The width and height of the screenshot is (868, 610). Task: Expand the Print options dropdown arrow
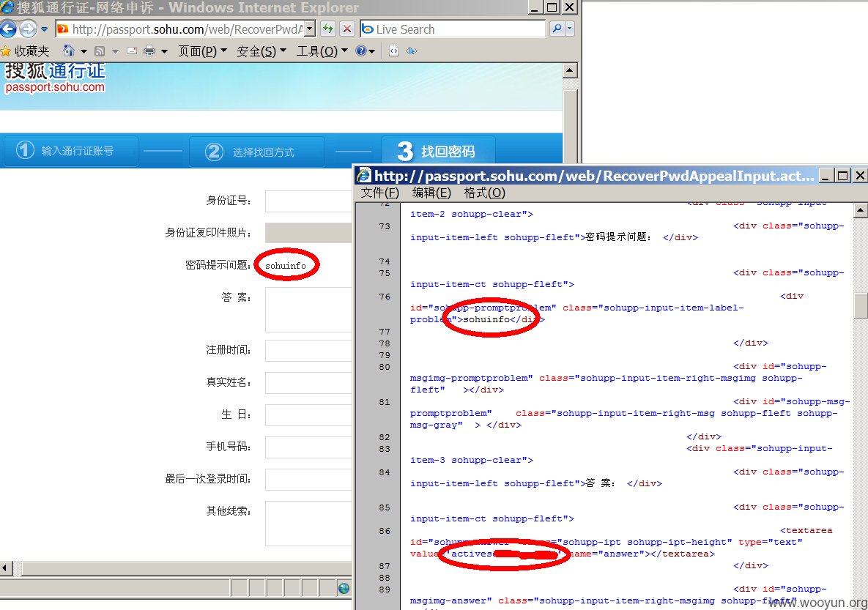point(164,51)
